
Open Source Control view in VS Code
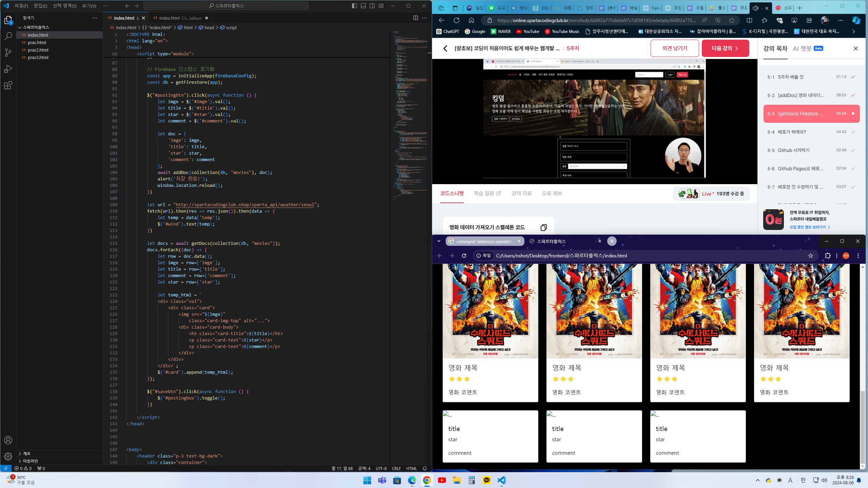coord(8,52)
